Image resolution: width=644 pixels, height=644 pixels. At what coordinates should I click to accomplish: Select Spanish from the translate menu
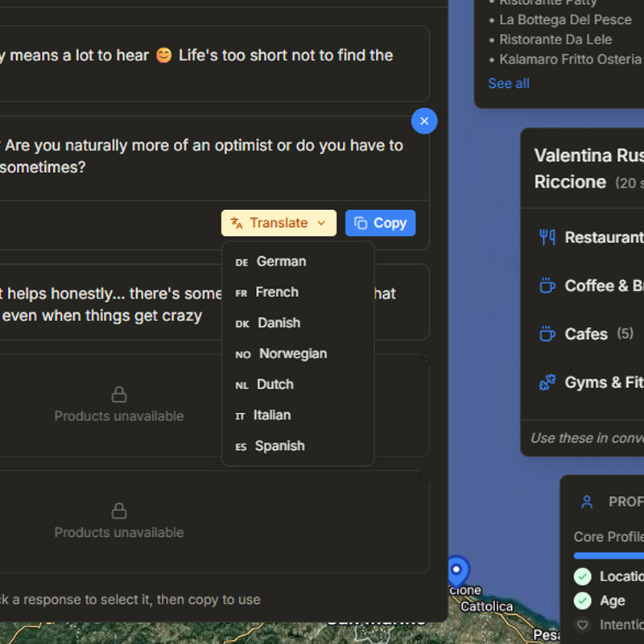[x=279, y=446]
